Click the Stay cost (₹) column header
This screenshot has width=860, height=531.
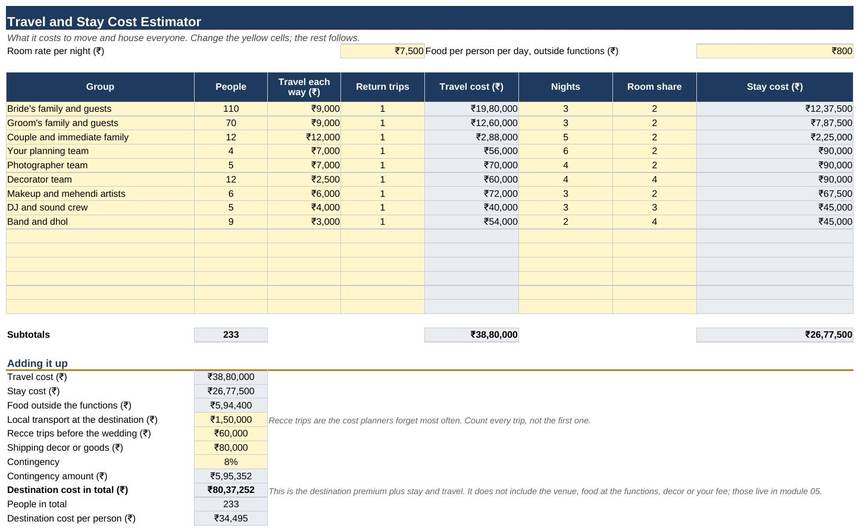pyautogui.click(x=774, y=87)
